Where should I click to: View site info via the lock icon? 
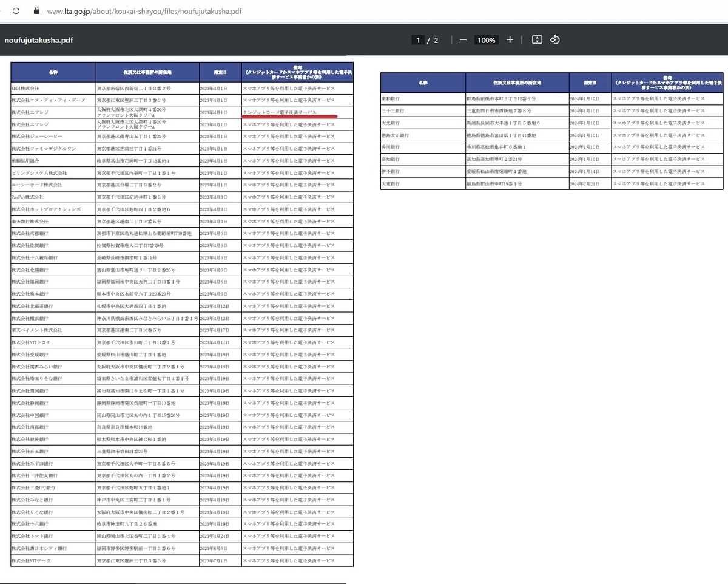pos(36,11)
